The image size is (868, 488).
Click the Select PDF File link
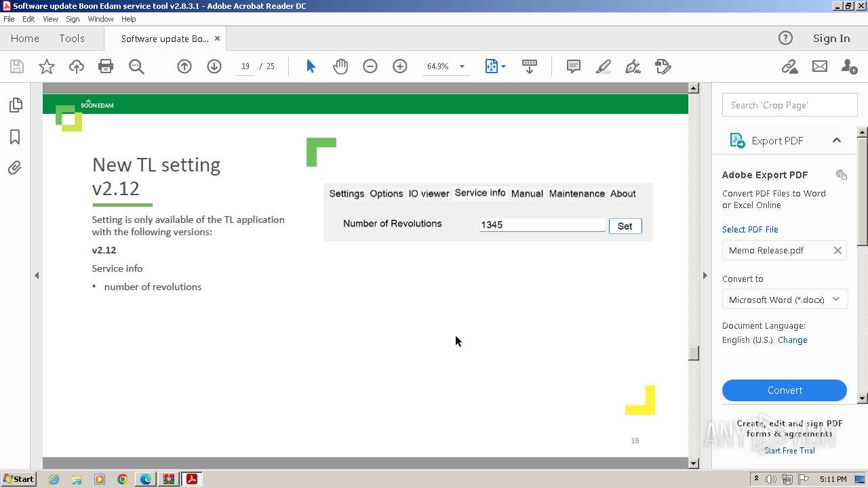750,229
